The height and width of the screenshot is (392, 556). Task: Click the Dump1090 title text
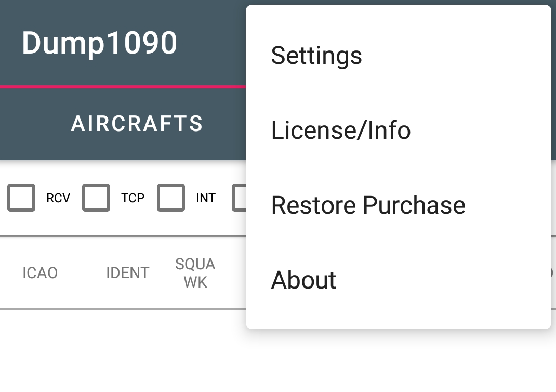coord(100,43)
